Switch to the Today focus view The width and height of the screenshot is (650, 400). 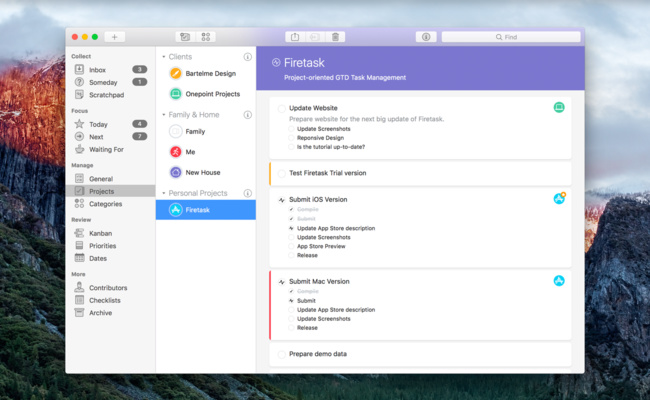click(97, 124)
